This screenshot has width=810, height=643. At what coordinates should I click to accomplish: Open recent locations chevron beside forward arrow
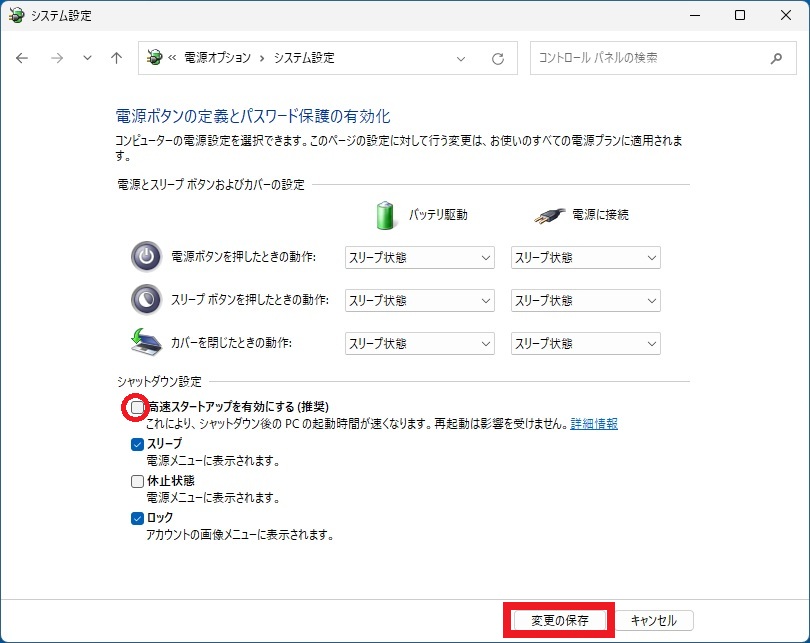coord(87,58)
